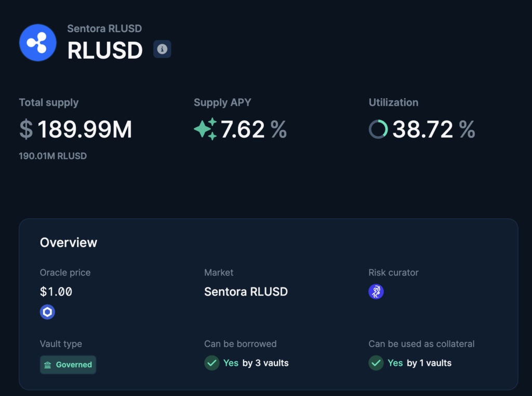Image resolution: width=532 pixels, height=396 pixels.
Task: Click the sparkle icon beside Supply APY
Action: 207,129
